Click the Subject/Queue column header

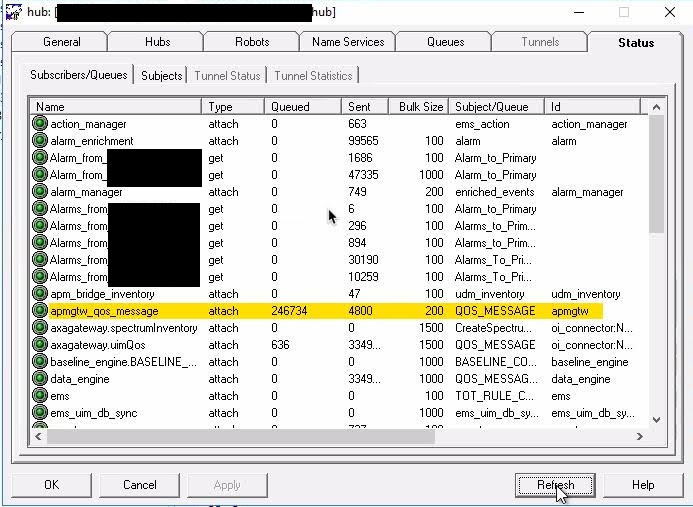click(x=497, y=107)
